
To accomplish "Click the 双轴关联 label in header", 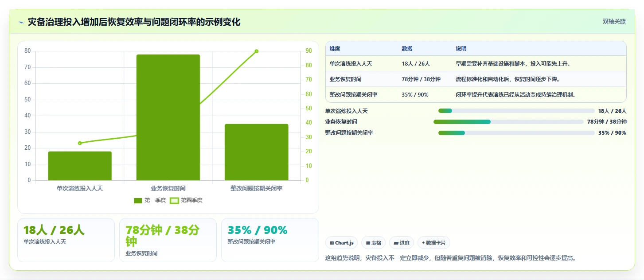I will (x=614, y=21).
